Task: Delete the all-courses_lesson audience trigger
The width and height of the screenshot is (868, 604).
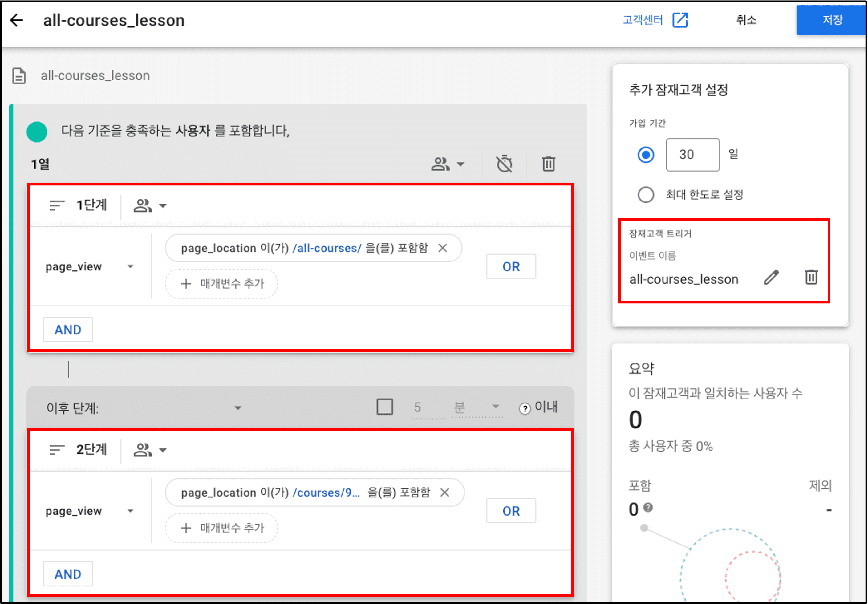Action: [x=811, y=278]
